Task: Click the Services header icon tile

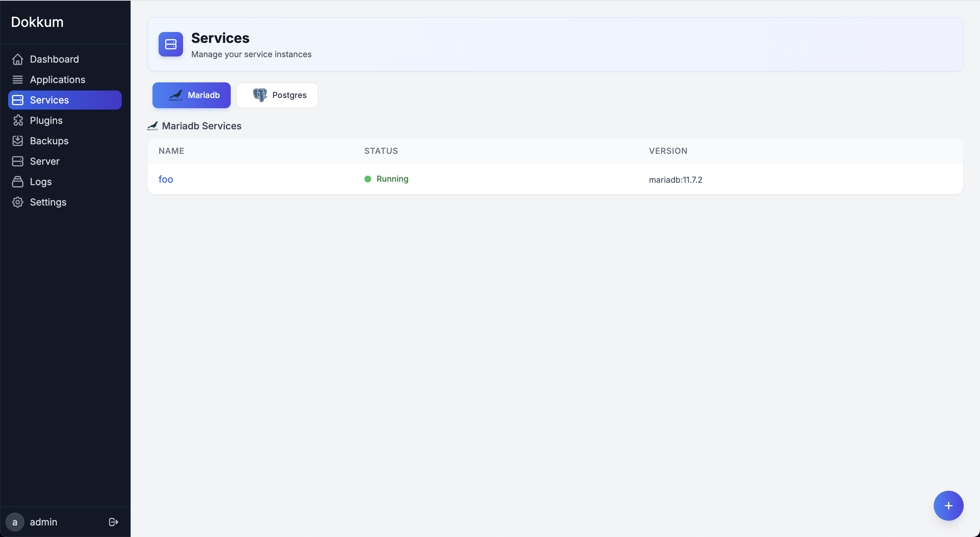Action: [170, 44]
